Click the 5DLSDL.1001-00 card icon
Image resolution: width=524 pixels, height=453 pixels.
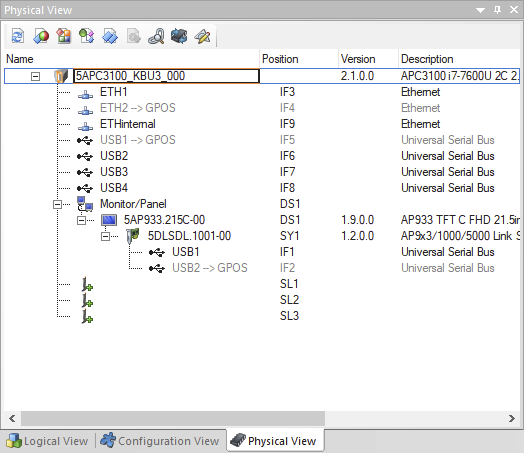133,236
